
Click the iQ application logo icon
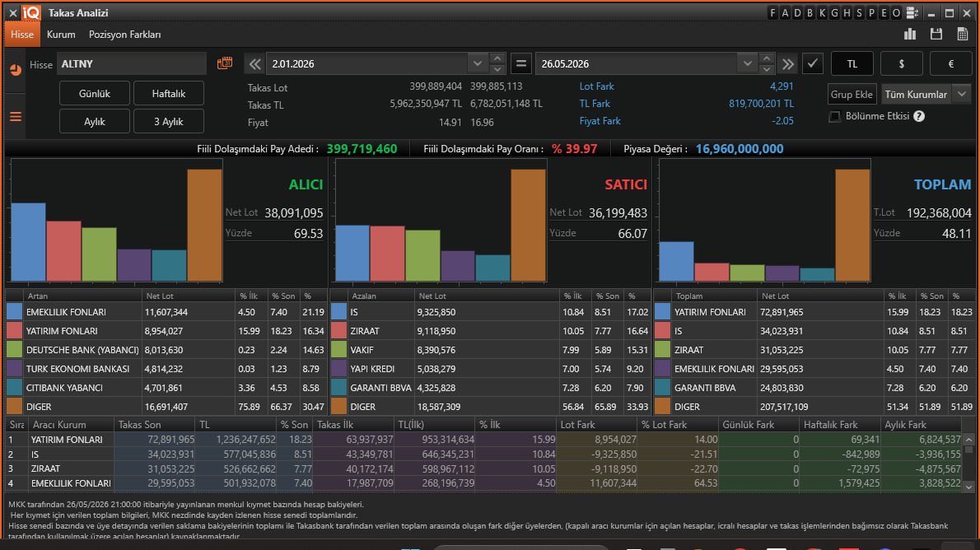30,12
